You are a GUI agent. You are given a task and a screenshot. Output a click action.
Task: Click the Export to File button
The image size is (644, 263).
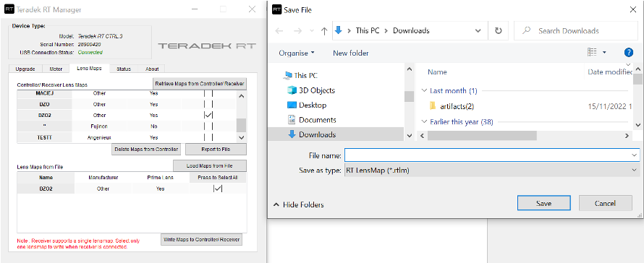point(216,150)
